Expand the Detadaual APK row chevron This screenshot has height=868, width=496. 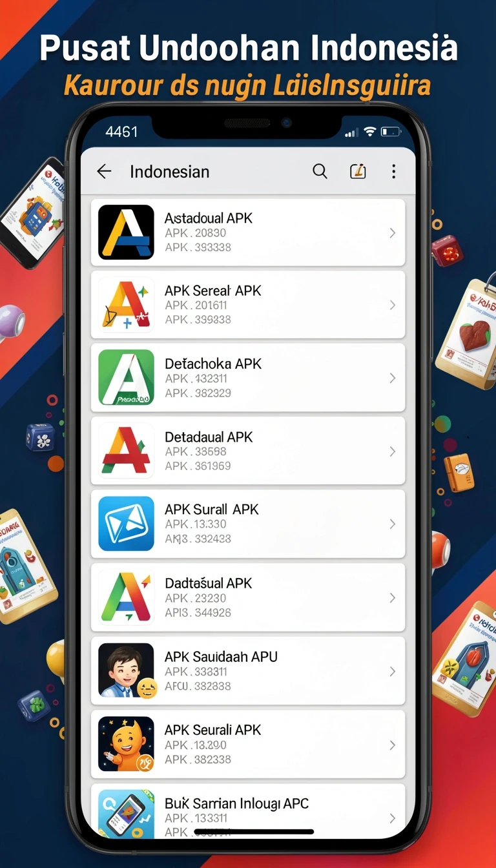coord(392,451)
